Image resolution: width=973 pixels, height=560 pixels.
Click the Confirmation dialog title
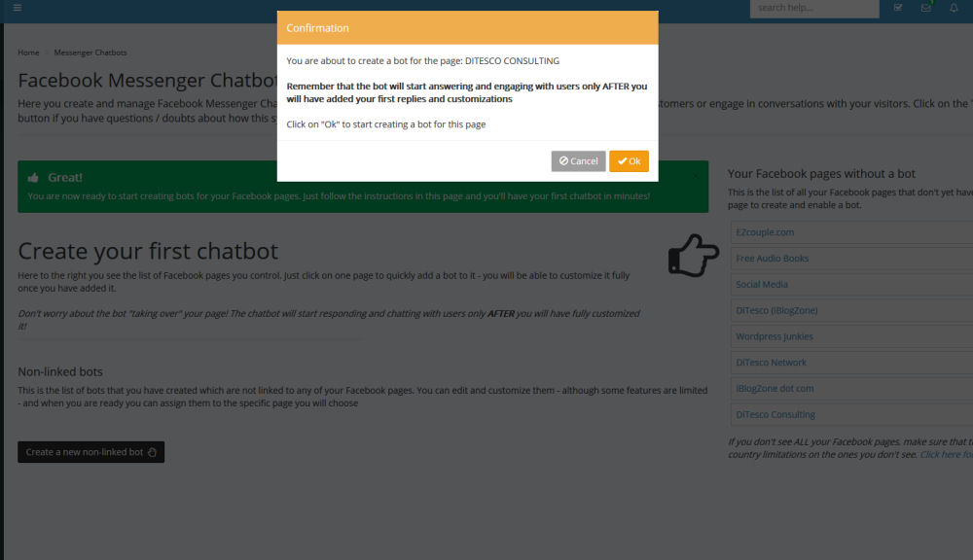point(318,28)
